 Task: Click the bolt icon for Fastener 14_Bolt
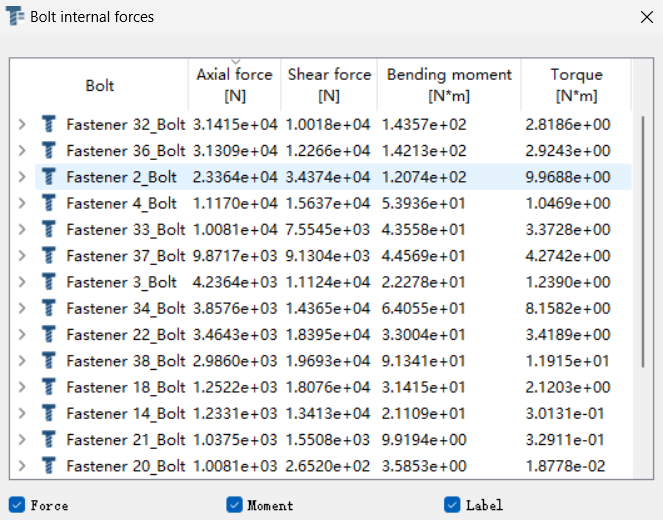point(49,413)
